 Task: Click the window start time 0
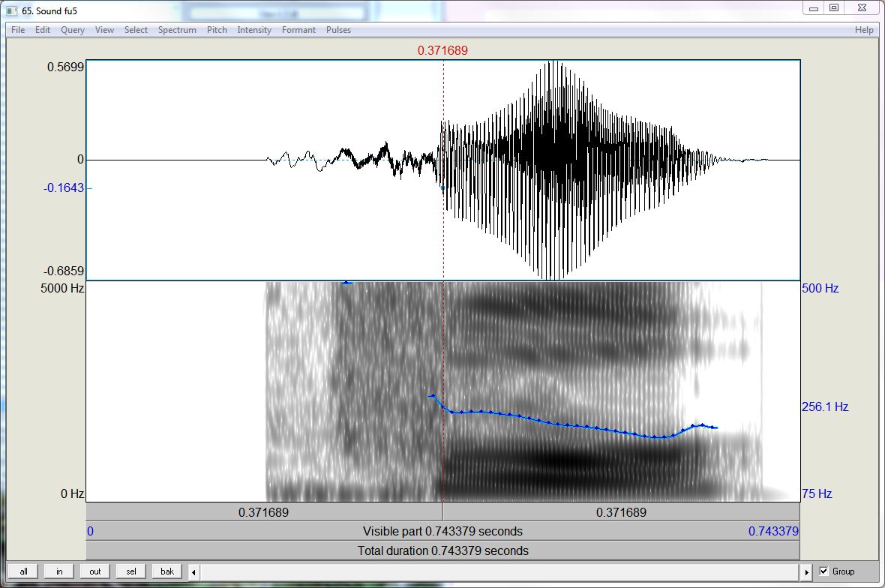point(90,532)
